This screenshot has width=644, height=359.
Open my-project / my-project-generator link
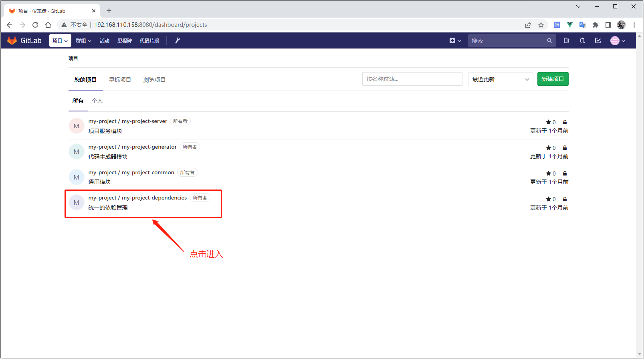click(x=133, y=147)
